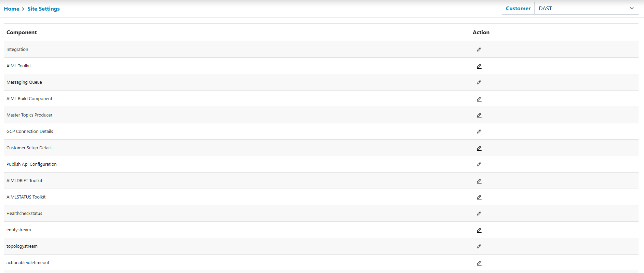Click the Action column header

tap(481, 32)
